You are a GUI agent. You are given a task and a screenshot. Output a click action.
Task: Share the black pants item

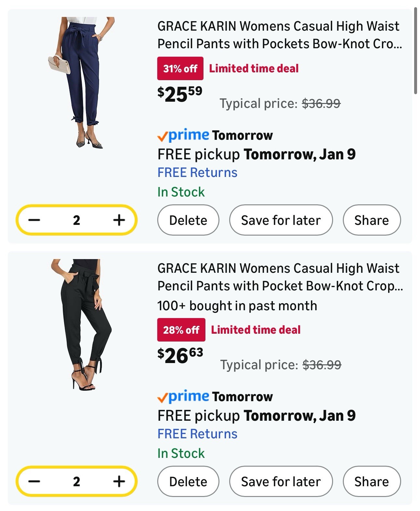pos(371,482)
